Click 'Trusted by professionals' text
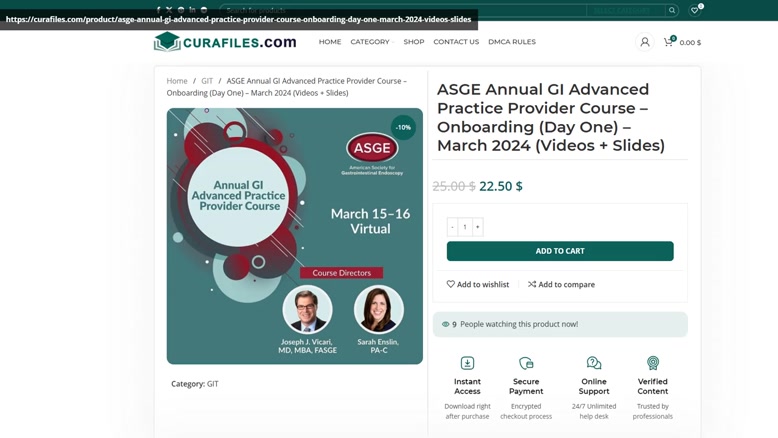This screenshot has height=438, width=778. [653, 411]
